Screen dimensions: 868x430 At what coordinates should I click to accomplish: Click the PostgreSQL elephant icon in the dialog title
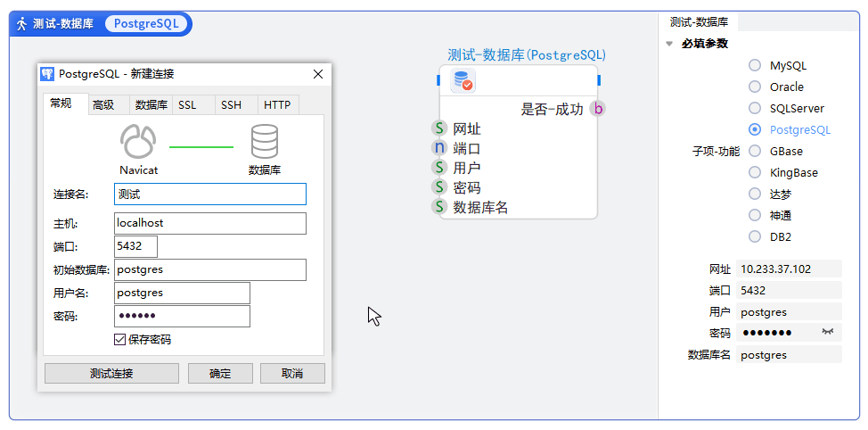tap(47, 74)
